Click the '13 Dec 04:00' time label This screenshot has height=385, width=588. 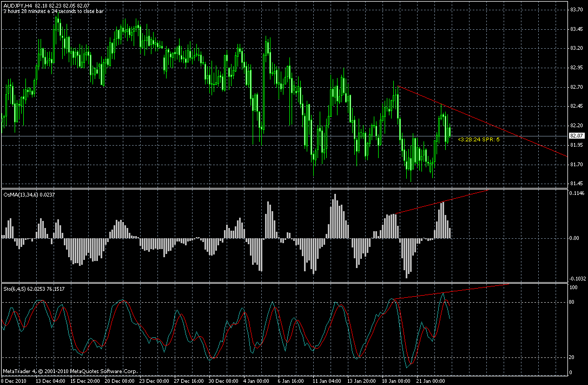(50, 381)
